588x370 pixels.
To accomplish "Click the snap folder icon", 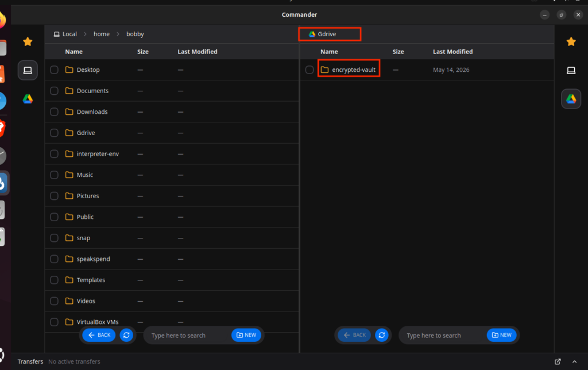I will (x=69, y=237).
